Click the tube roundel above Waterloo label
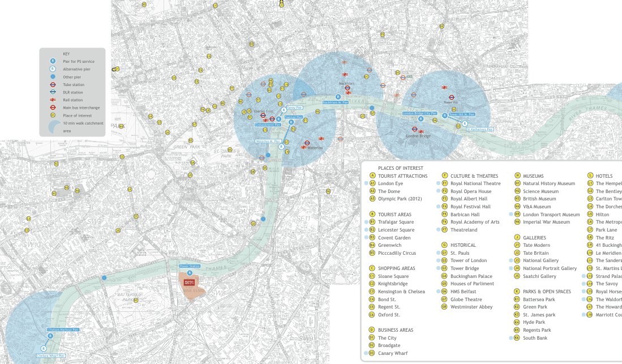This screenshot has height=364, width=622. 307,143
